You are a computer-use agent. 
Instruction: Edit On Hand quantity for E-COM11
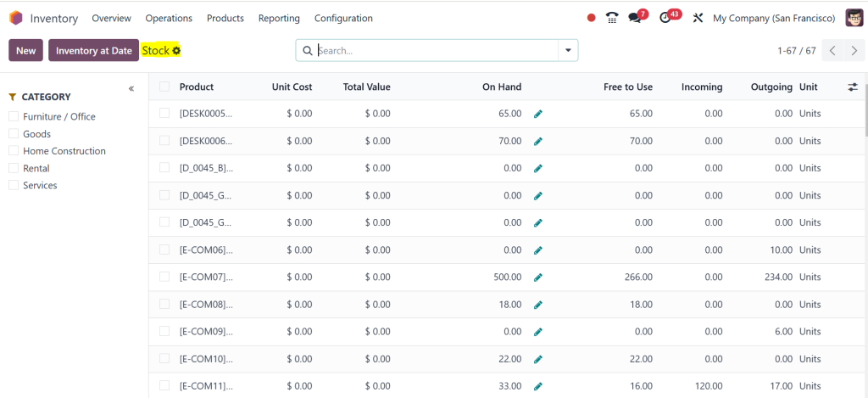(538, 386)
